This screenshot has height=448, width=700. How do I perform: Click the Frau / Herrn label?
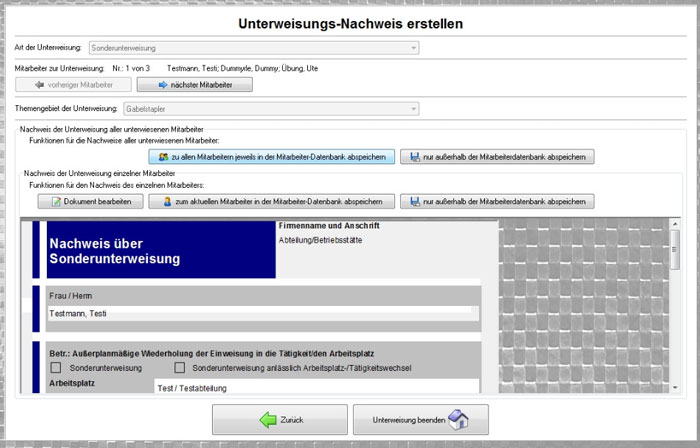click(x=71, y=296)
